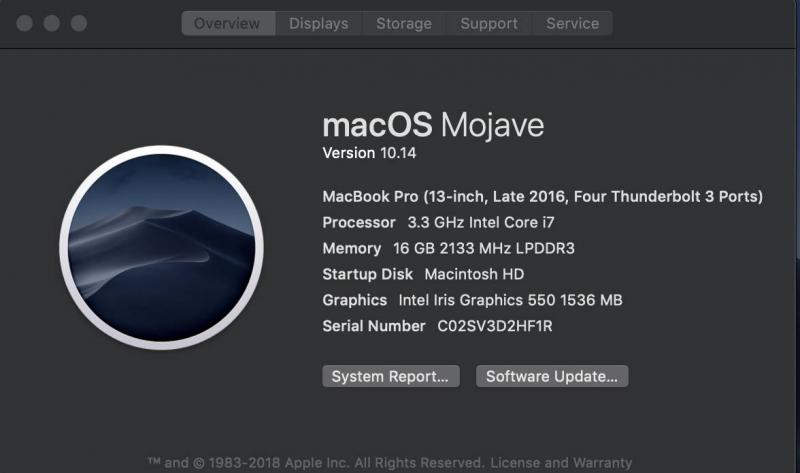Click the Intel Iris Graphics 550 text

click(x=477, y=300)
